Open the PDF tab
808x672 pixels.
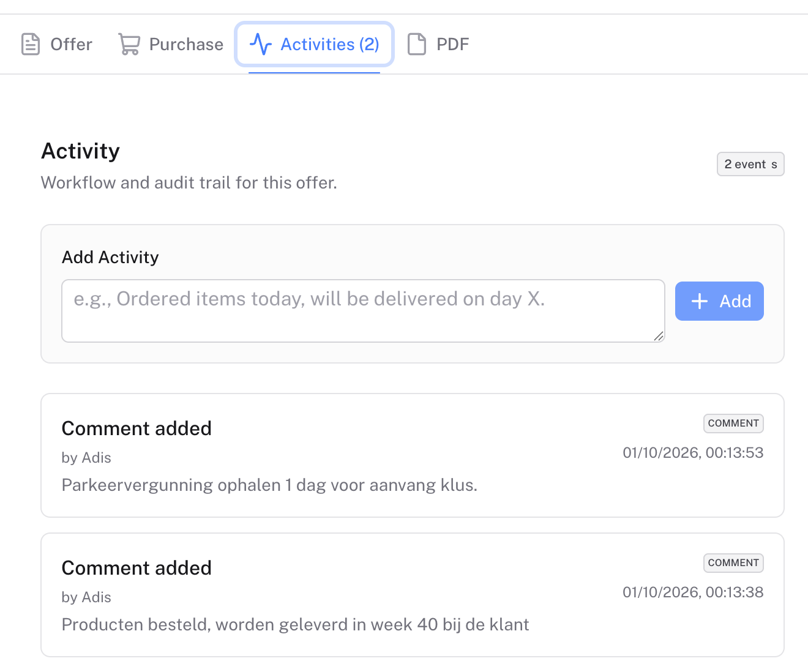pyautogui.click(x=438, y=44)
